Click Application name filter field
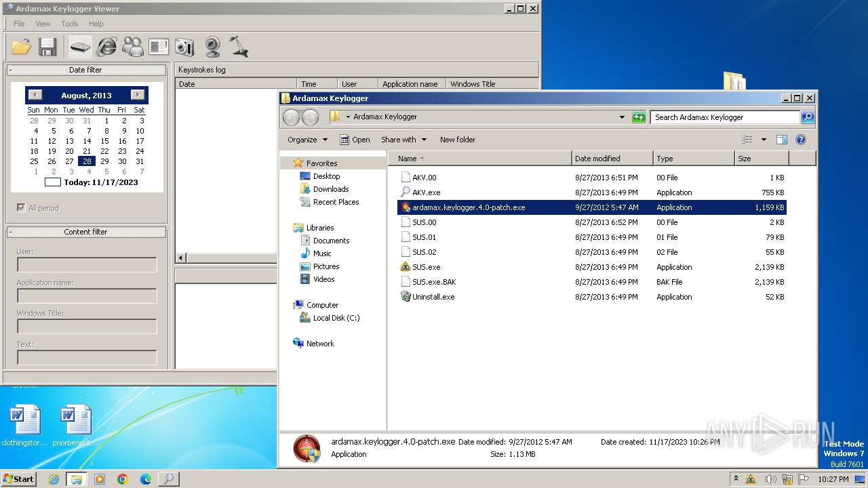 [x=87, y=296]
